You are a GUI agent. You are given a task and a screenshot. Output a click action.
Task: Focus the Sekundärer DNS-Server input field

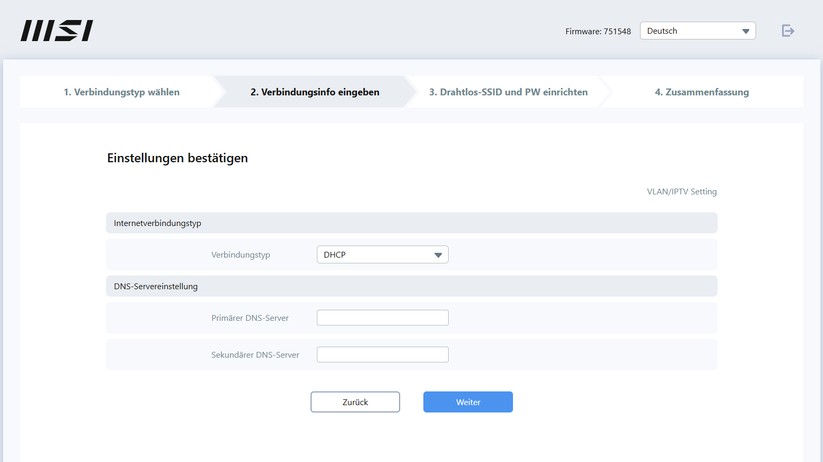tap(382, 355)
